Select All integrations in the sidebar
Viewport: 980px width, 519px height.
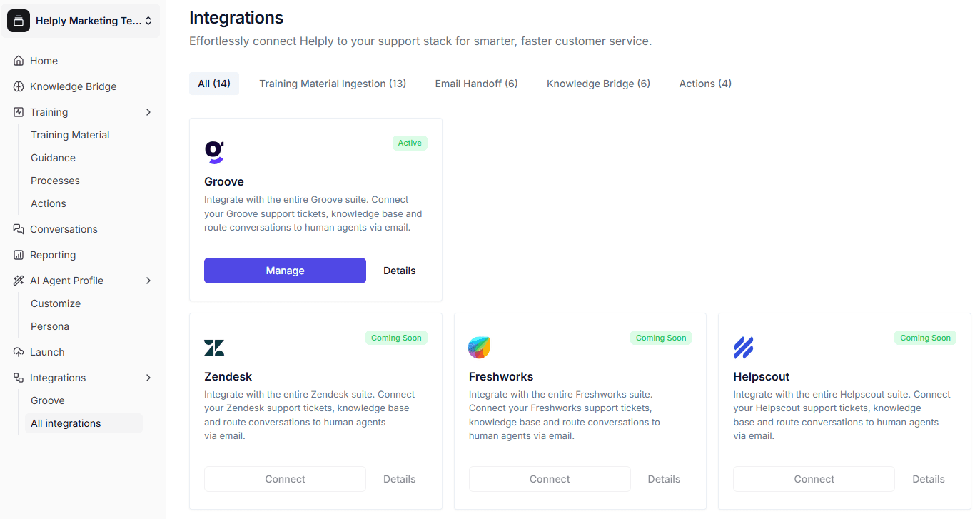[66, 423]
